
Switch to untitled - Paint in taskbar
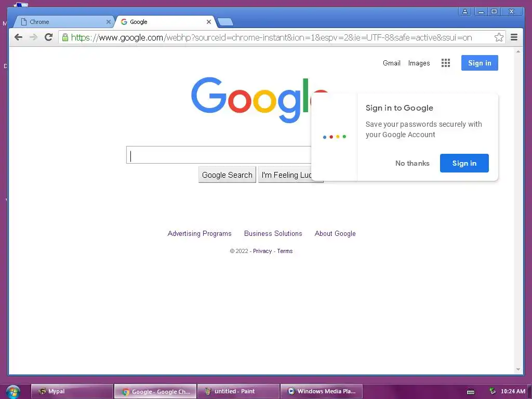click(238, 391)
